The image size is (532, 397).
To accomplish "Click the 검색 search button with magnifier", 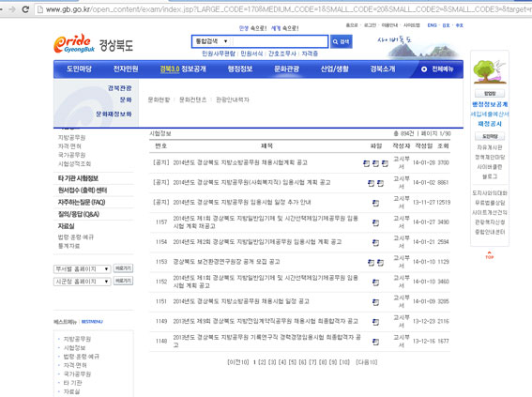I will tap(341, 41).
